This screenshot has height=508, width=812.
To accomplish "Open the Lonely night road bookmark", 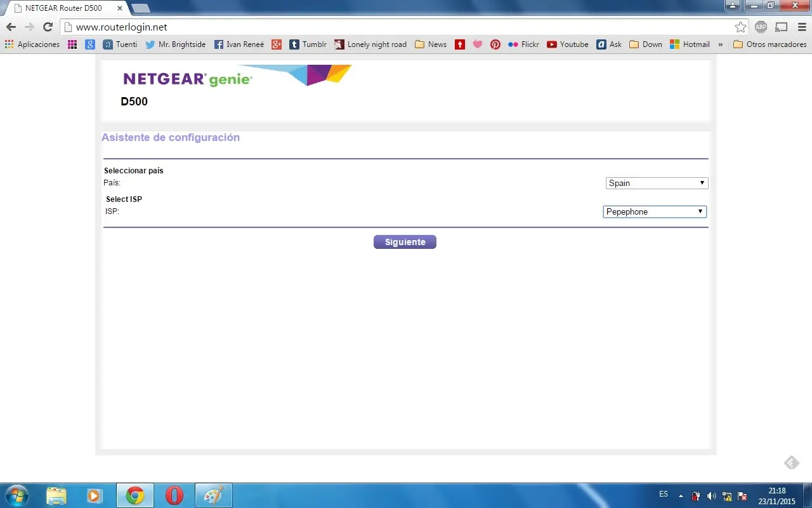I will click(x=370, y=44).
